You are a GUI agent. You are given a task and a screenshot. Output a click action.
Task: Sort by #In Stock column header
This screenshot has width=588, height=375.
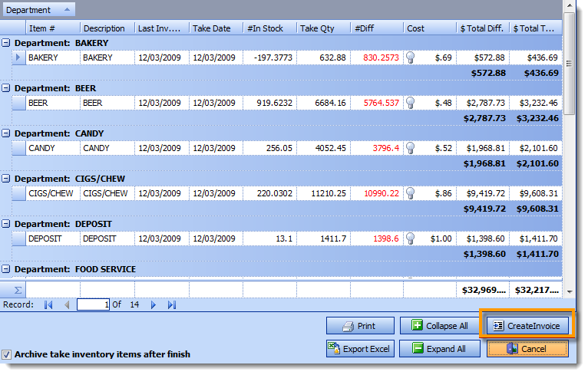pyautogui.click(x=269, y=28)
